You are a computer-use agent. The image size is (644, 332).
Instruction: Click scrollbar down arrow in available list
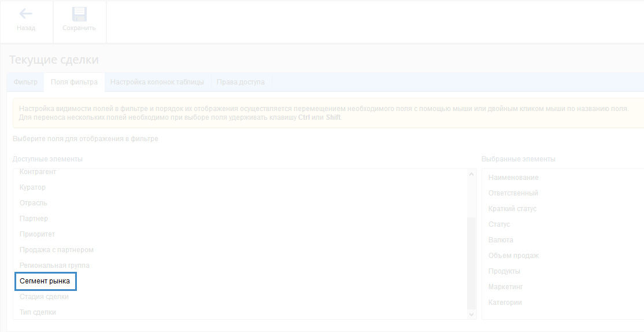click(x=471, y=314)
